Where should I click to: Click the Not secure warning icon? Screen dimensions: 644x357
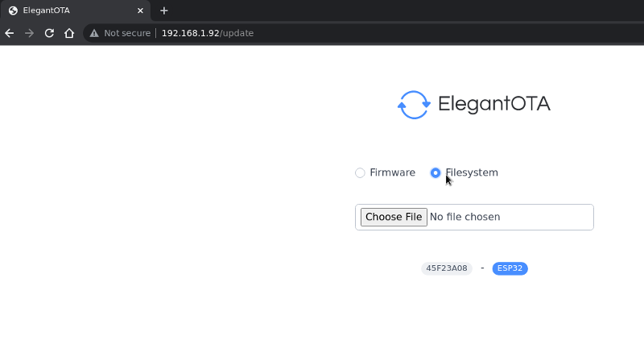pos(94,33)
